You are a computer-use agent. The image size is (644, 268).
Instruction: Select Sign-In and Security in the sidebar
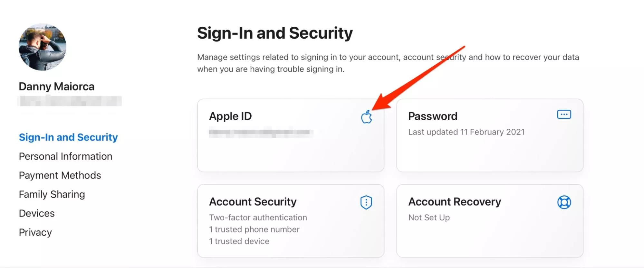point(68,137)
